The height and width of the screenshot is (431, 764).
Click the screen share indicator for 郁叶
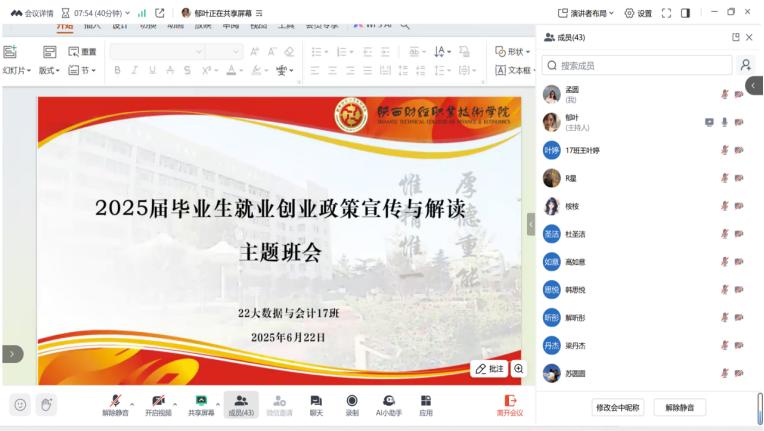(709, 122)
